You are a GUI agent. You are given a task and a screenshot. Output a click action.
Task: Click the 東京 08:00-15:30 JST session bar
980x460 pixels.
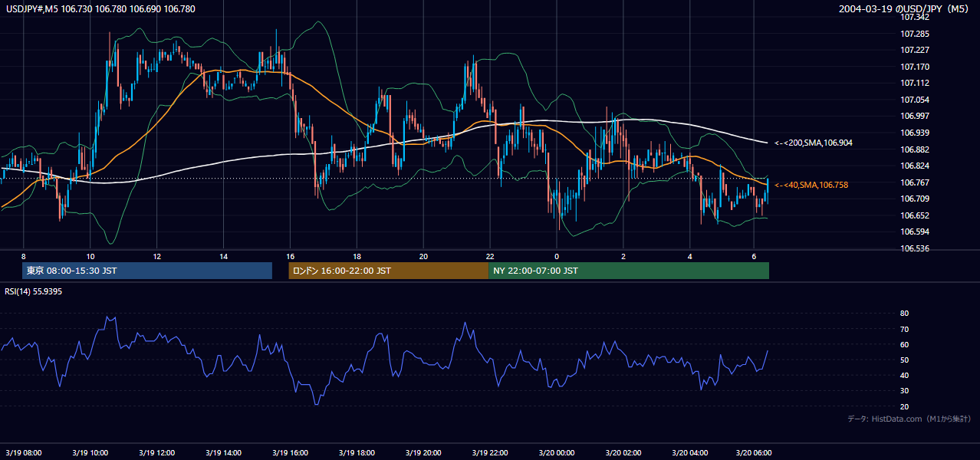point(147,271)
